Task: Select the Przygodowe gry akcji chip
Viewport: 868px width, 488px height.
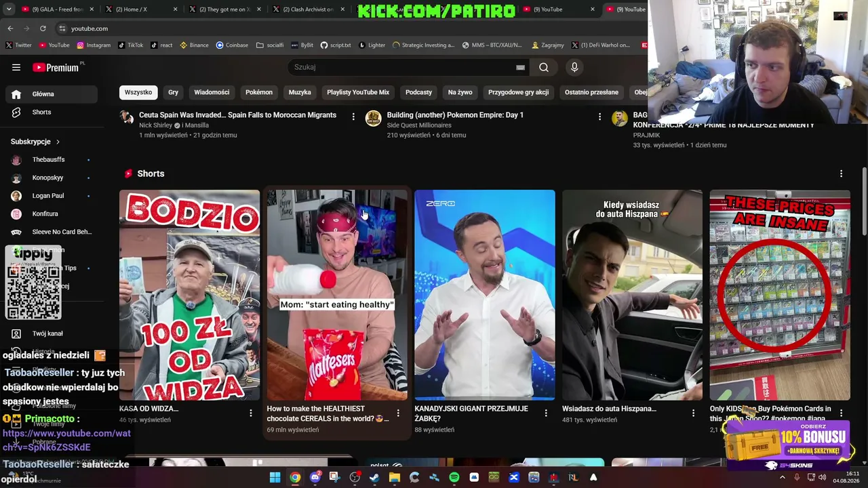Action: click(x=519, y=92)
